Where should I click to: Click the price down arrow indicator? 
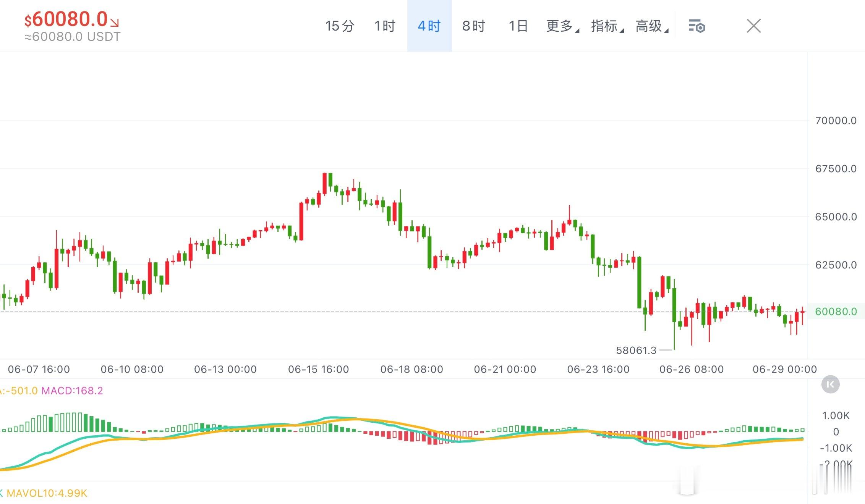click(115, 23)
